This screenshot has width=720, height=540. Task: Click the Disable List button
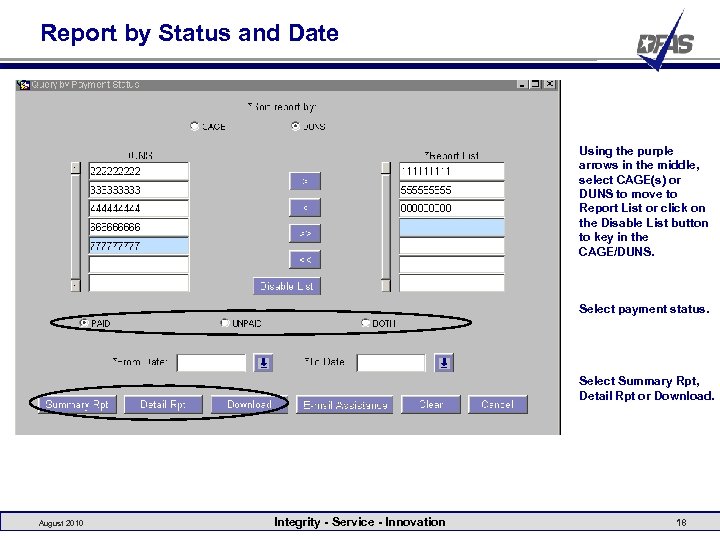coord(287,286)
